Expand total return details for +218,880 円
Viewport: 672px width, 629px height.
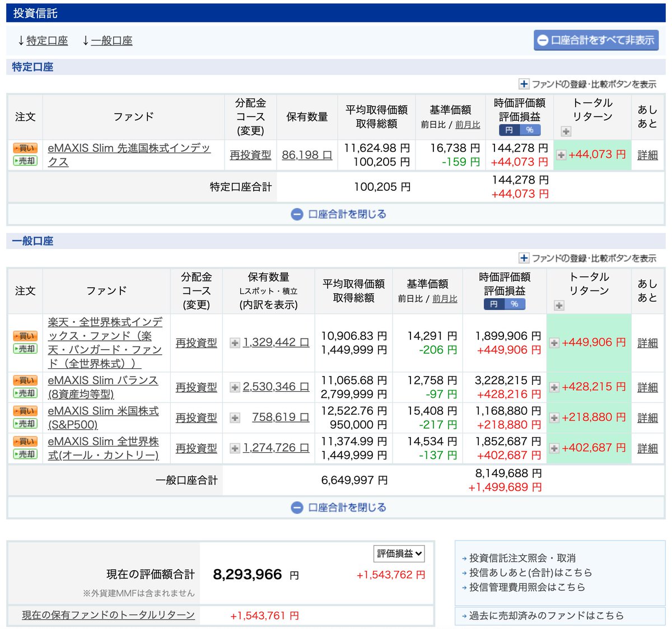pyautogui.click(x=554, y=417)
